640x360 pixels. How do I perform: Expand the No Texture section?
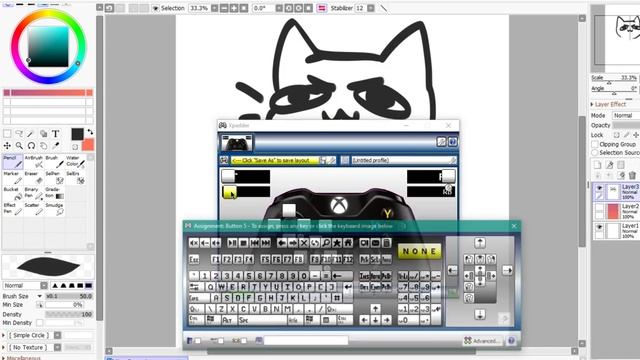[x=4, y=347]
